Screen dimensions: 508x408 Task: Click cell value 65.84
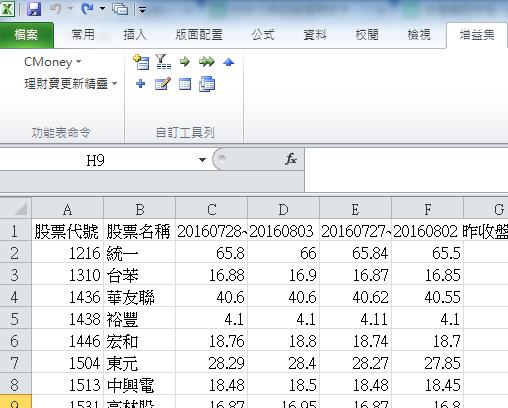(356, 253)
